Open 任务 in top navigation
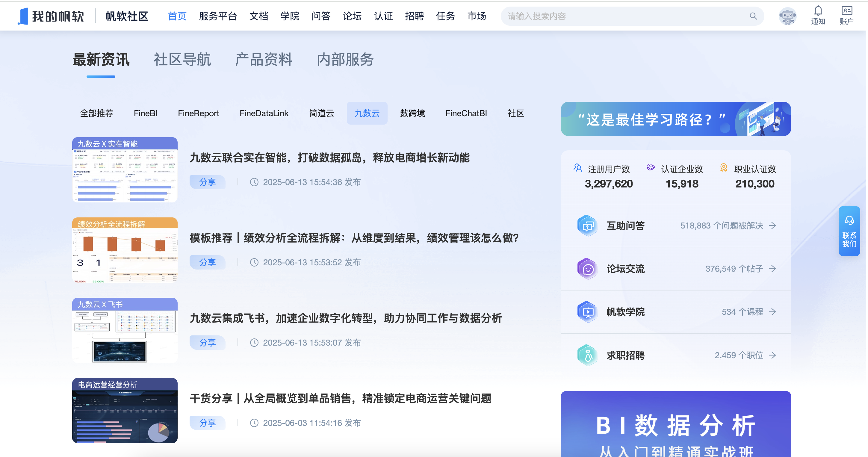Screen dimensions: 868x457 [445, 16]
